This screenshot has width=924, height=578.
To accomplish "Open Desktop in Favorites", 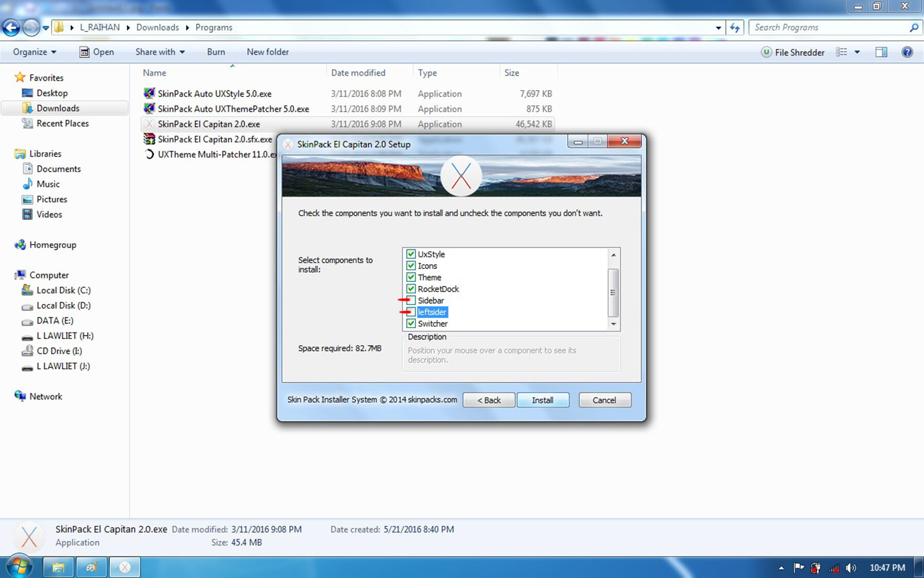I will [52, 93].
